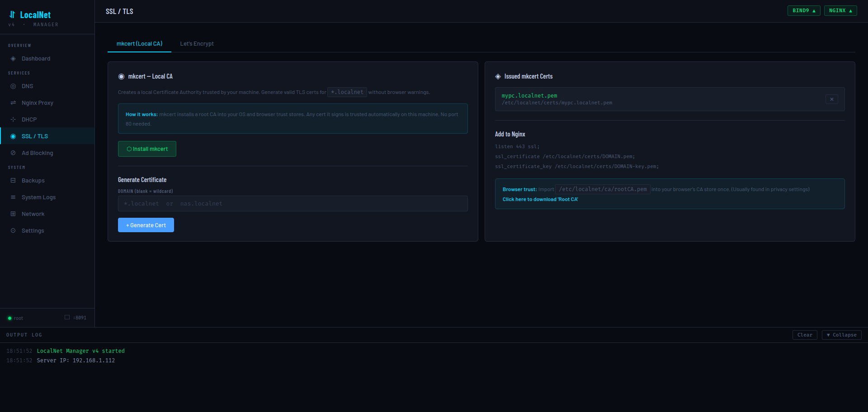Click the Dashboard sidebar icon
Image resolution: width=868 pixels, height=412 pixels.
click(13, 59)
